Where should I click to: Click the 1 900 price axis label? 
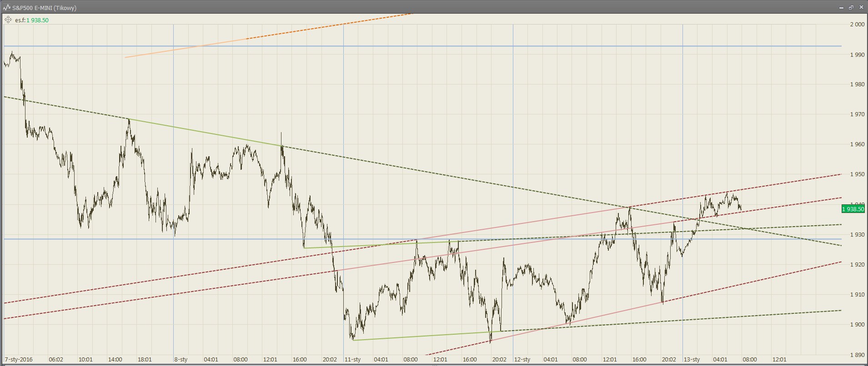(x=857, y=324)
